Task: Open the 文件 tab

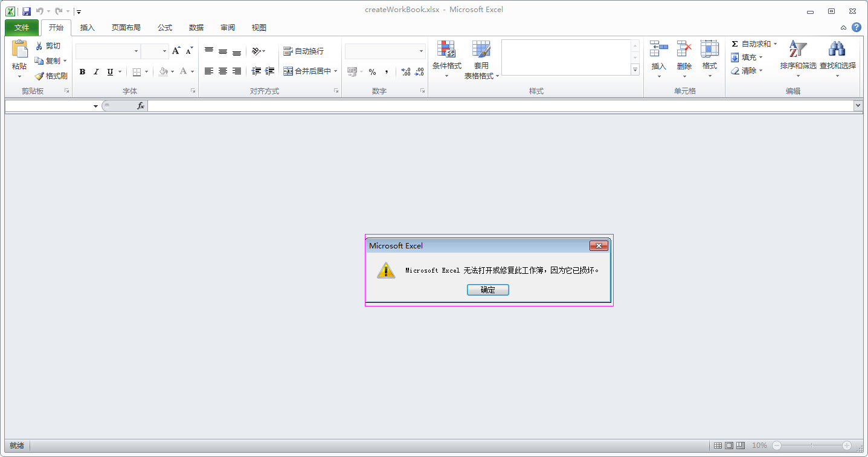Action: (x=22, y=28)
